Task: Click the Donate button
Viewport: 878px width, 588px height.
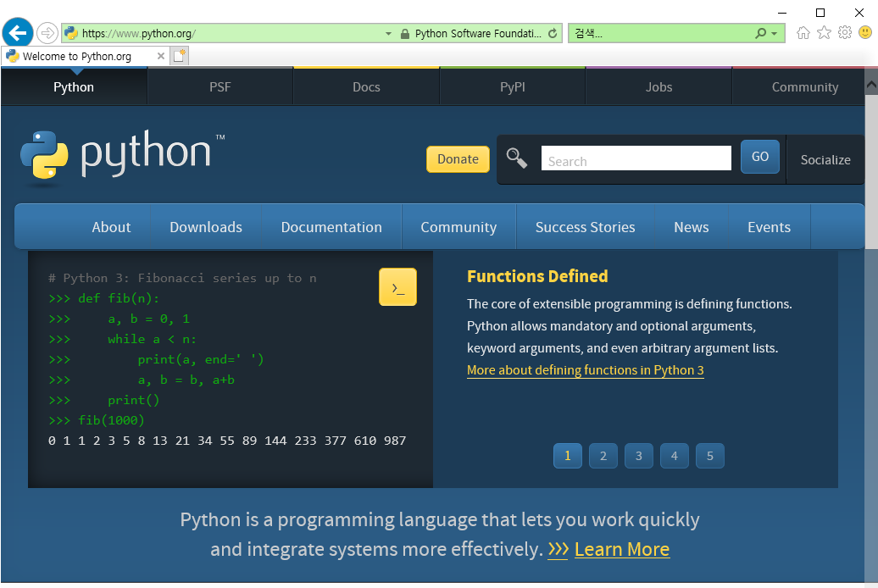Action: [458, 159]
